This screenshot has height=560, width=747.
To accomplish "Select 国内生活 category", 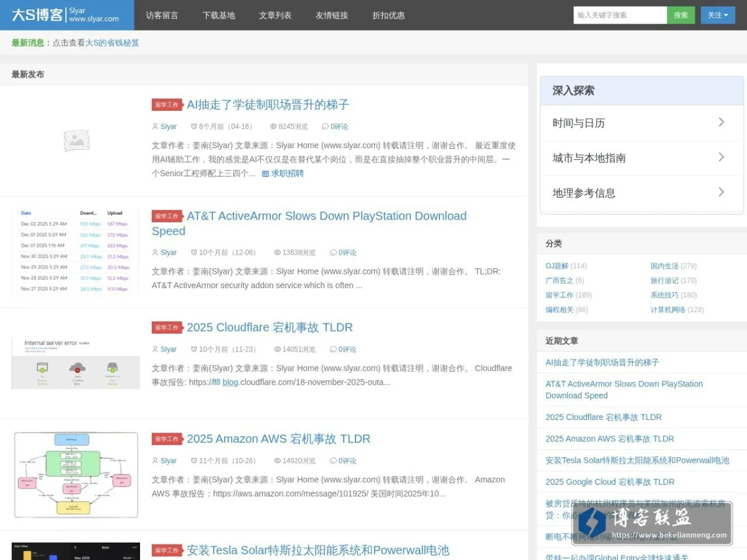I will coord(664,266).
